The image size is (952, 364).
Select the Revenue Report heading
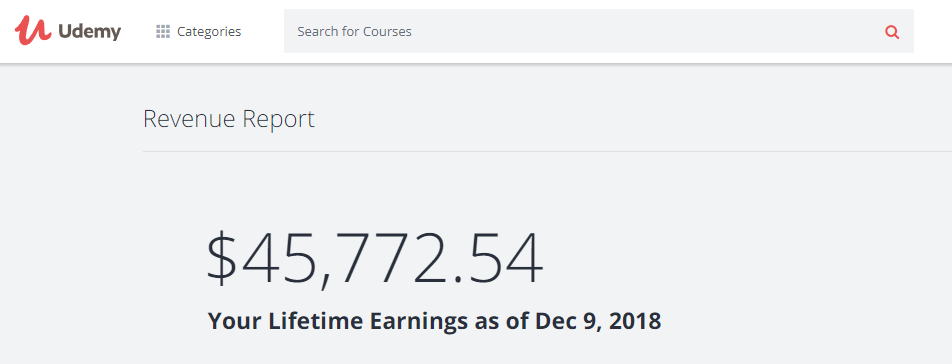coord(229,119)
